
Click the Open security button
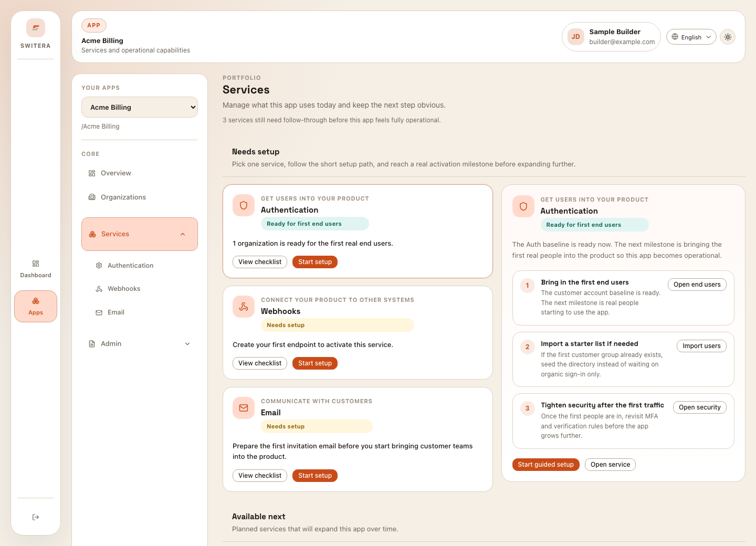(x=700, y=407)
